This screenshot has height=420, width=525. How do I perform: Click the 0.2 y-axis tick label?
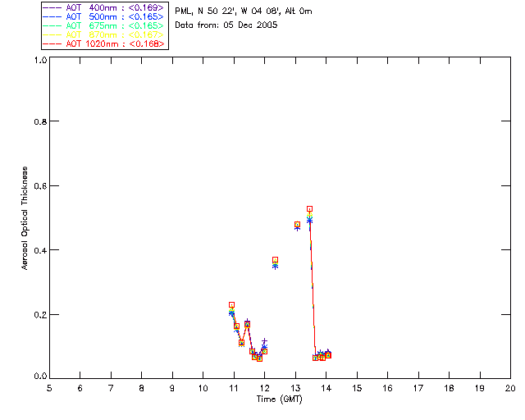(x=40, y=315)
